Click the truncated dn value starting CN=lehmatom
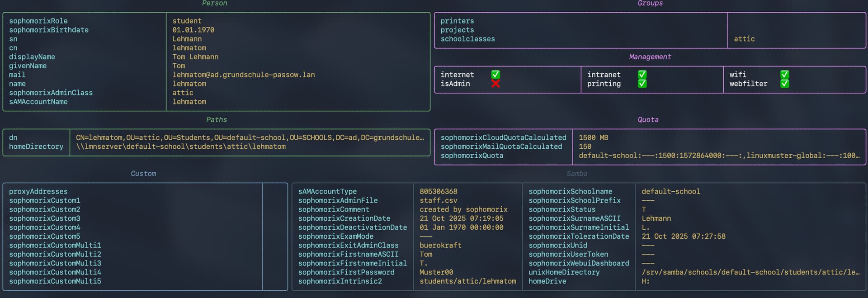The width and height of the screenshot is (868, 298). [250, 138]
